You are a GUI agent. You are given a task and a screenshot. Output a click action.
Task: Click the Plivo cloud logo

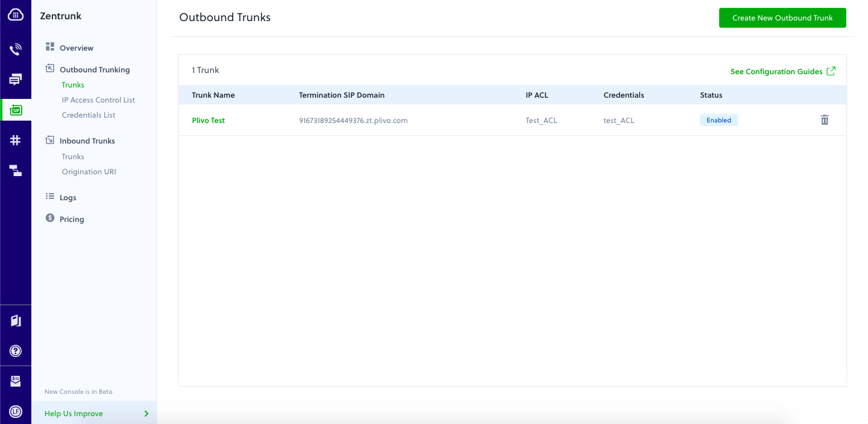16,14
